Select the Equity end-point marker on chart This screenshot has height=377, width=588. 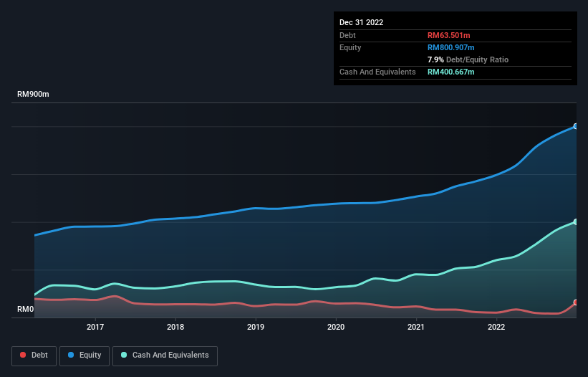[x=576, y=126]
